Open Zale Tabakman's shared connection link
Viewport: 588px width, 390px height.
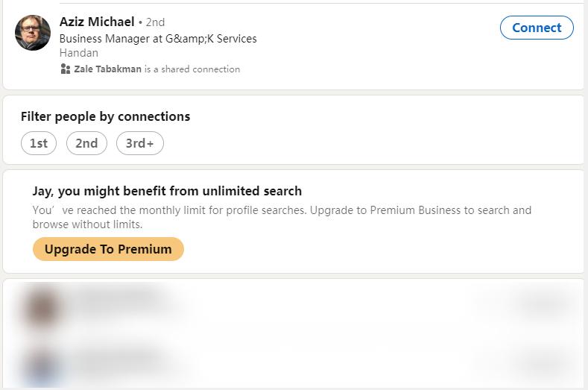point(108,69)
